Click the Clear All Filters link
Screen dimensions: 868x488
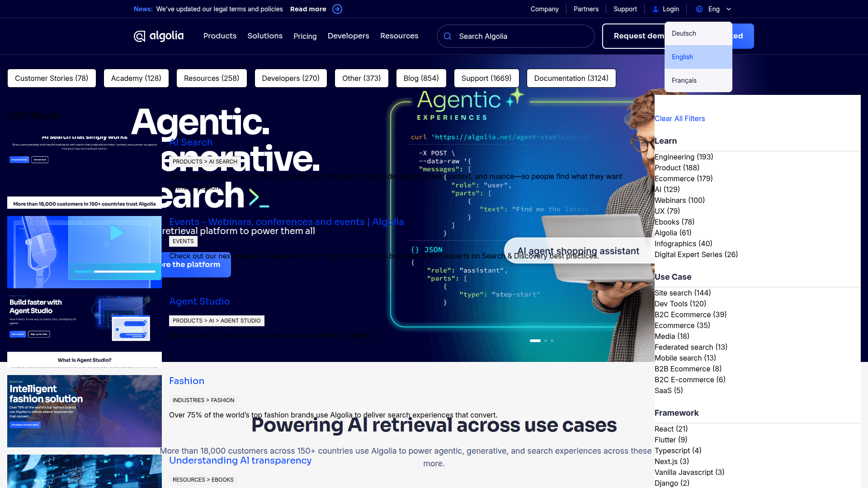pyautogui.click(x=679, y=118)
